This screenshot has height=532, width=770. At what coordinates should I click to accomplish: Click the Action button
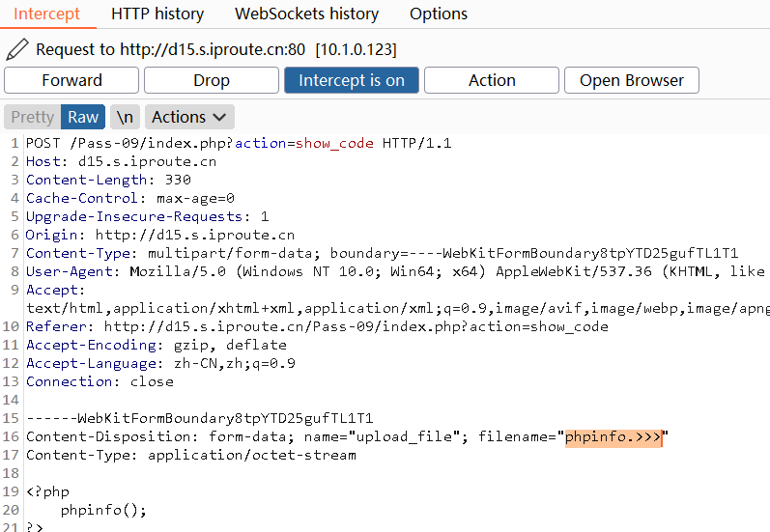492,80
